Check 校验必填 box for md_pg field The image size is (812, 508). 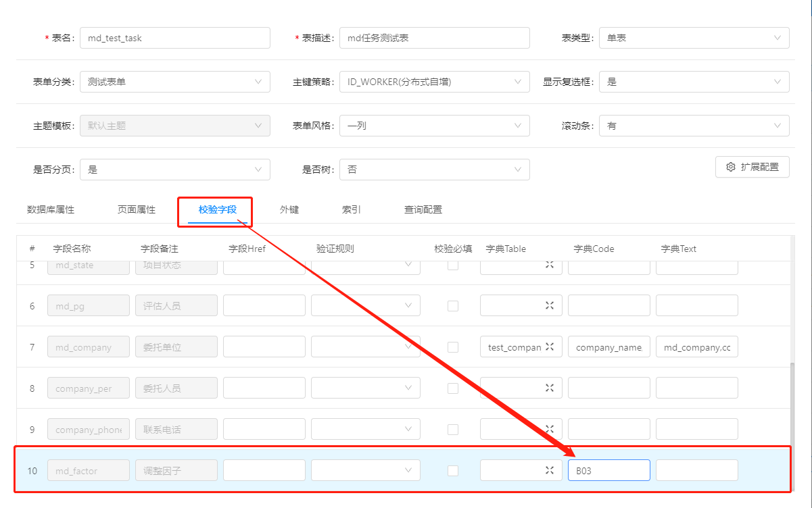(x=453, y=305)
